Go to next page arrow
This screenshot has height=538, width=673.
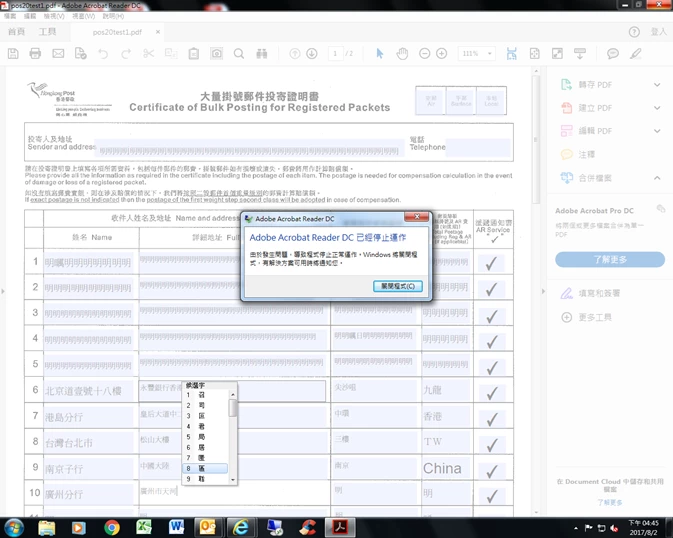click(x=312, y=54)
